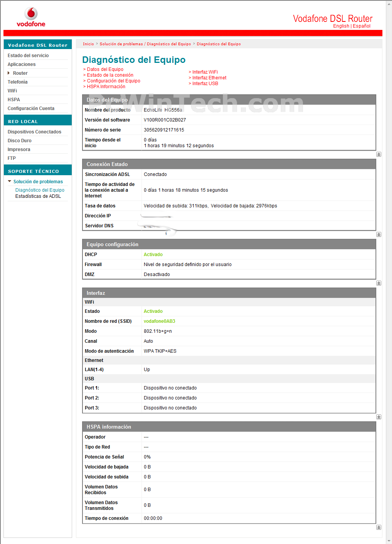Image resolution: width=392 pixels, height=544 pixels.
Task: Click Firewall security level value
Action: pyautogui.click(x=188, y=265)
